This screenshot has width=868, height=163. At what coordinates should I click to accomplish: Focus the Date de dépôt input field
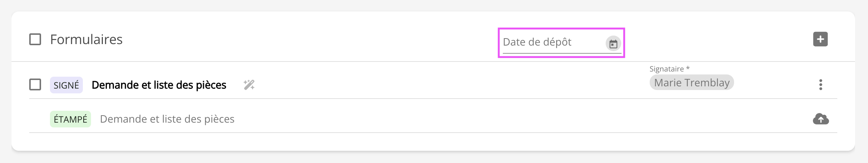click(551, 42)
